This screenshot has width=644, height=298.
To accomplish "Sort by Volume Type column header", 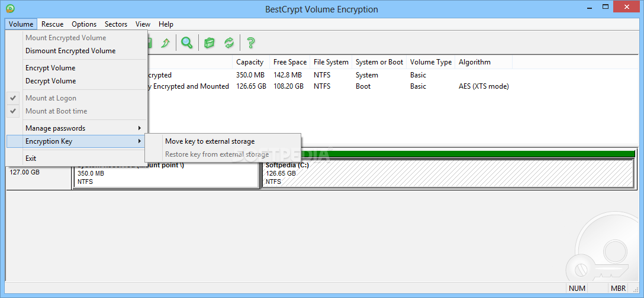I will (430, 62).
